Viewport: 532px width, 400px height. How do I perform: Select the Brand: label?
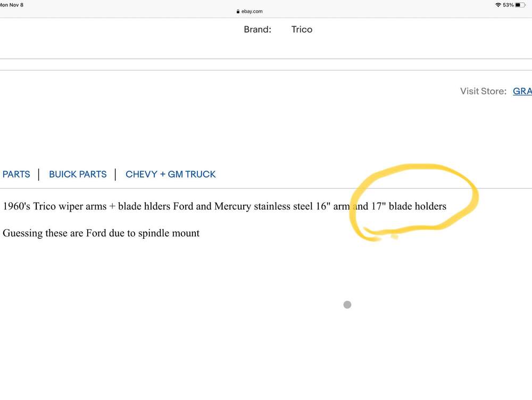pos(257,29)
